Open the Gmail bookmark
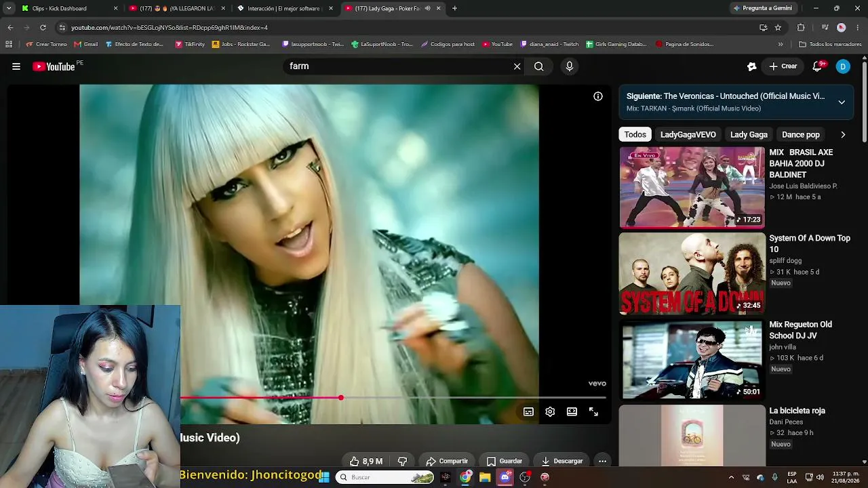 click(86, 44)
